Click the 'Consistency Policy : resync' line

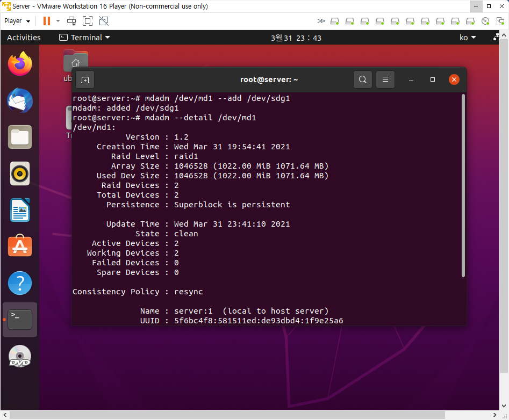coord(138,292)
